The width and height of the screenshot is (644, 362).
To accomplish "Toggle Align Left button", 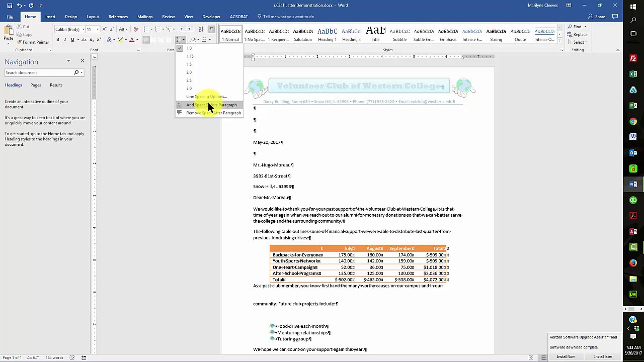I will [x=146, y=40].
